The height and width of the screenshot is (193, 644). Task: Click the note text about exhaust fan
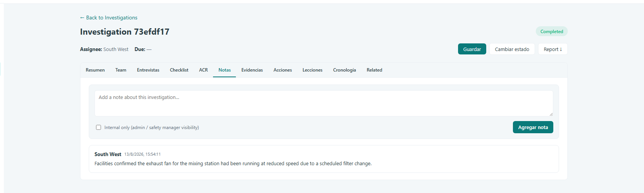[233, 164]
